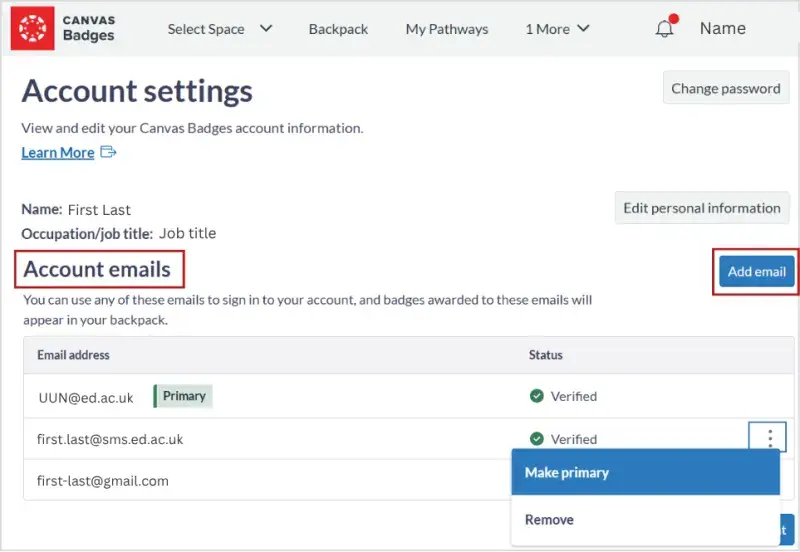This screenshot has width=800, height=552.
Task: Click the Primary badge label
Action: point(183,396)
